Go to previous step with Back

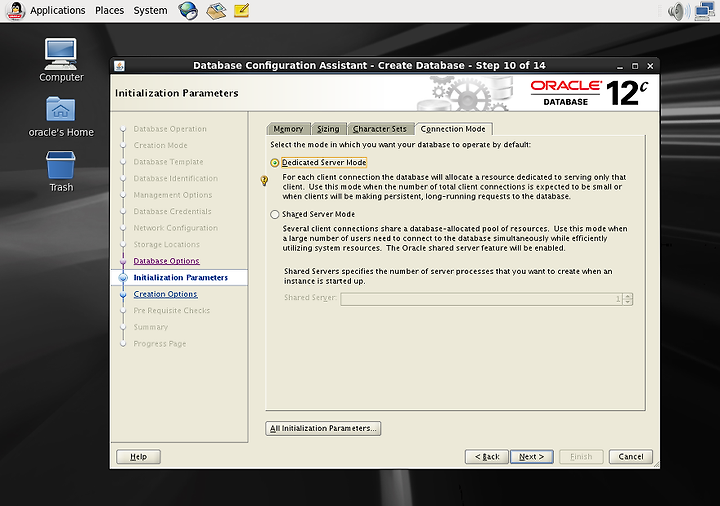486,457
